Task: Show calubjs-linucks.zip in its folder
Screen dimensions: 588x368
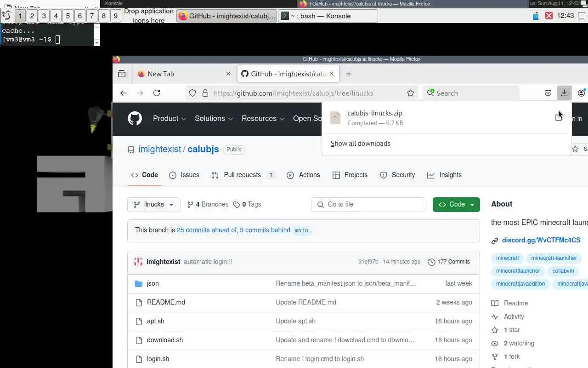Action: tap(558, 117)
